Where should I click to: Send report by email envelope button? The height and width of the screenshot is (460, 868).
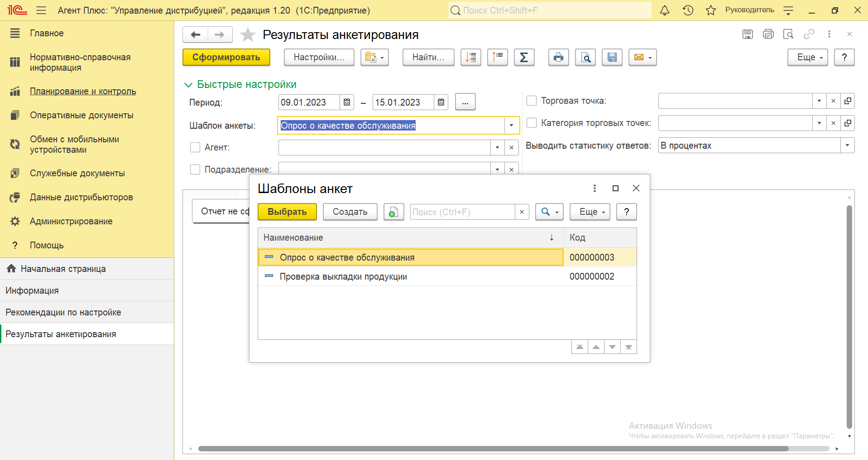643,57
